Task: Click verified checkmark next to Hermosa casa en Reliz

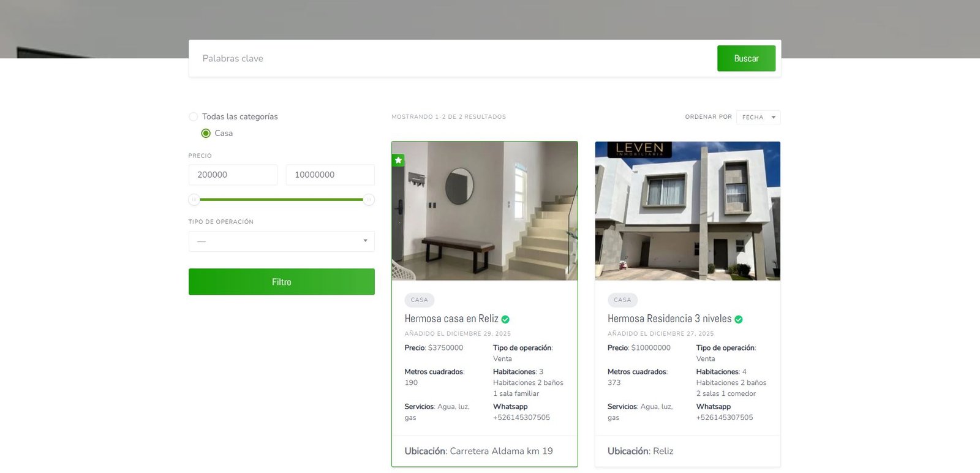Action: coord(505,319)
